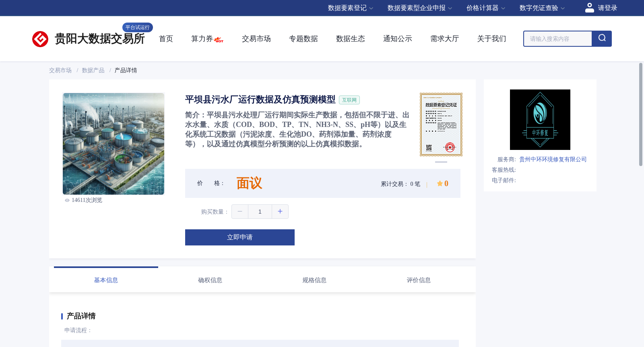Open 关于我们 navigation item
The height and width of the screenshot is (347, 644).
point(492,39)
